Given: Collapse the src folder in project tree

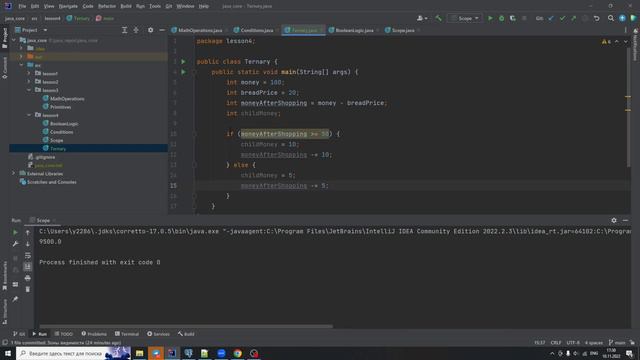Looking at the screenshot, I should pyautogui.click(x=22, y=65).
